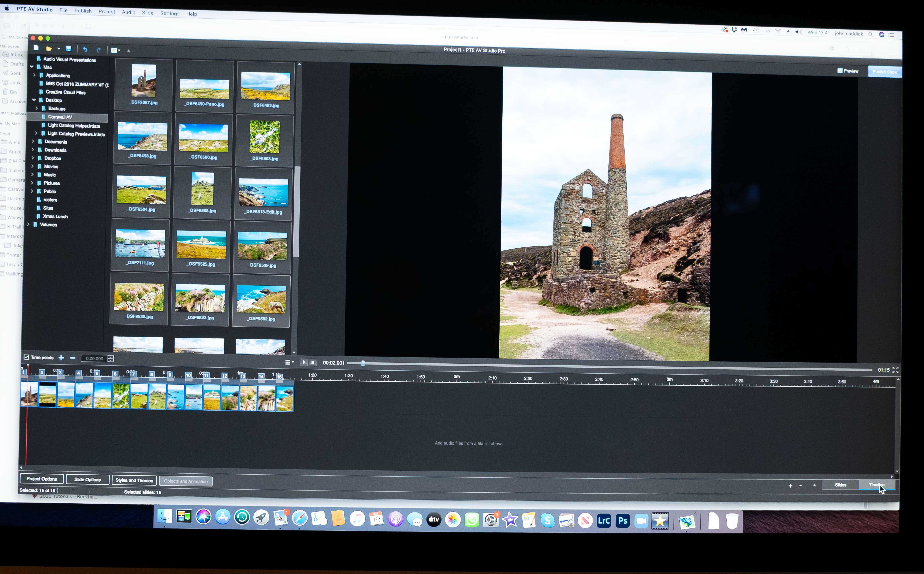Open the File menu
924x574 pixels.
point(63,10)
